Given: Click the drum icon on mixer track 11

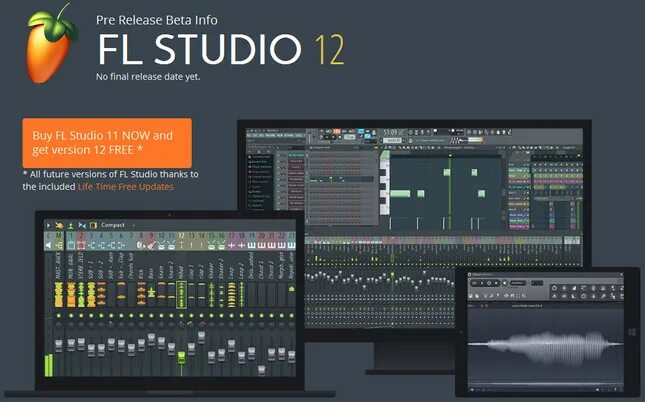Looking at the screenshot, I should [x=171, y=245].
